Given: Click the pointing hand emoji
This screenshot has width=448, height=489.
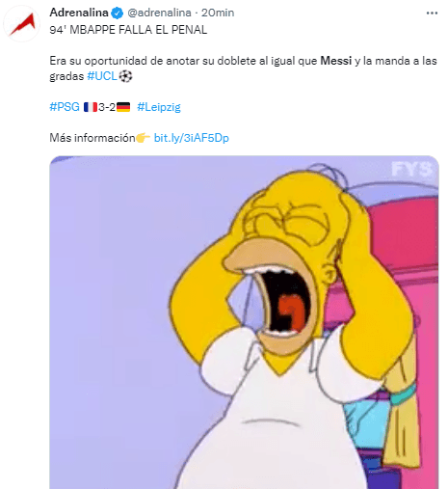Looking at the screenshot, I should 143,138.
